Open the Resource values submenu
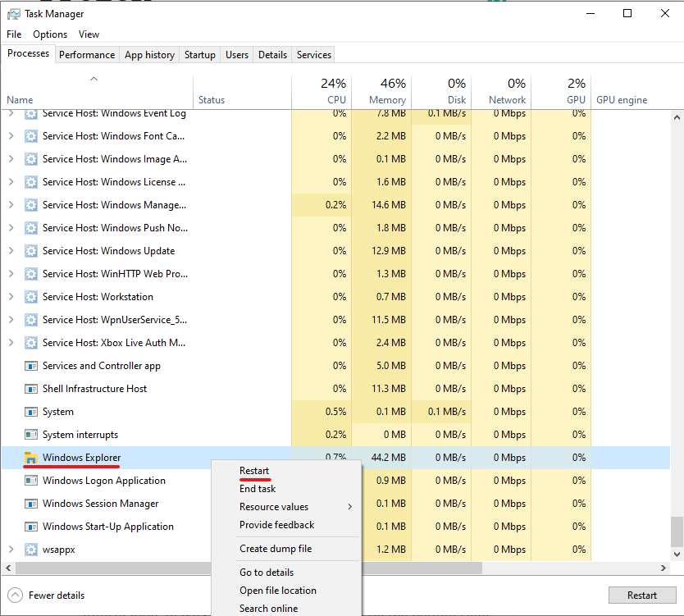This screenshot has width=684, height=616. pyautogui.click(x=286, y=507)
